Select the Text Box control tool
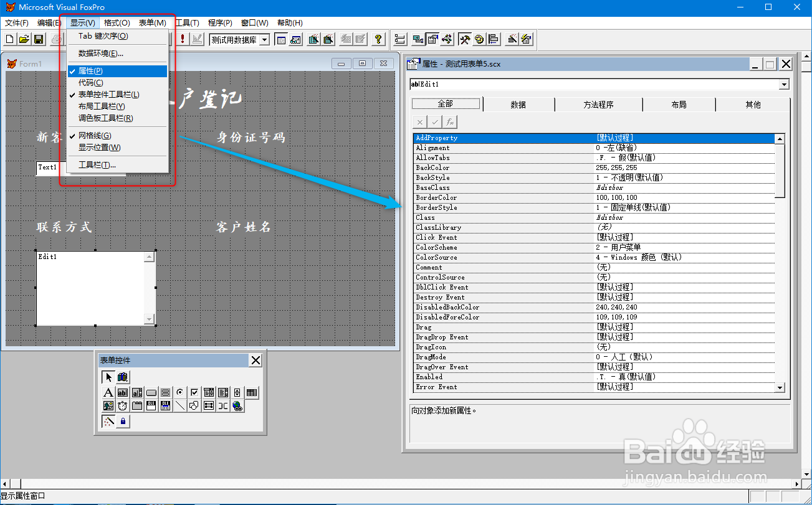This screenshot has height=505, width=812. click(x=123, y=392)
